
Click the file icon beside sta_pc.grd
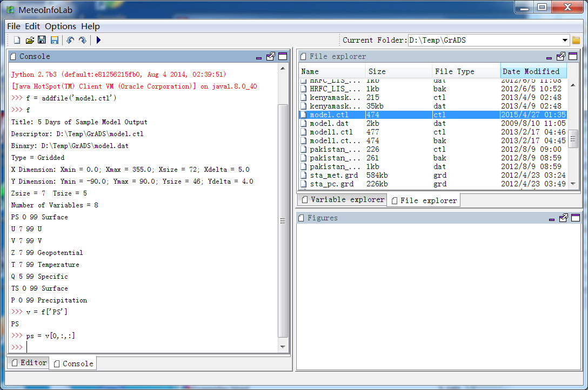point(304,184)
